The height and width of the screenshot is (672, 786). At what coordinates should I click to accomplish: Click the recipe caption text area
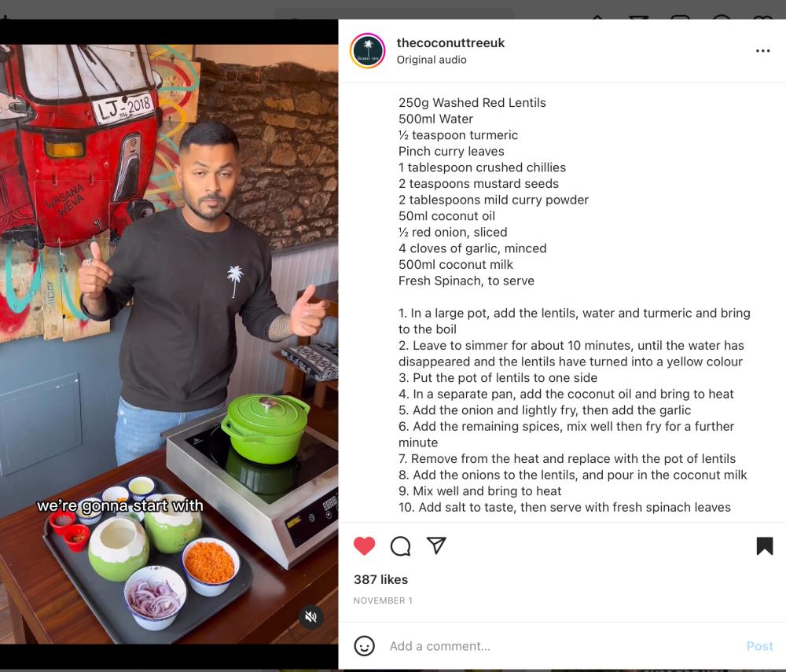click(575, 305)
